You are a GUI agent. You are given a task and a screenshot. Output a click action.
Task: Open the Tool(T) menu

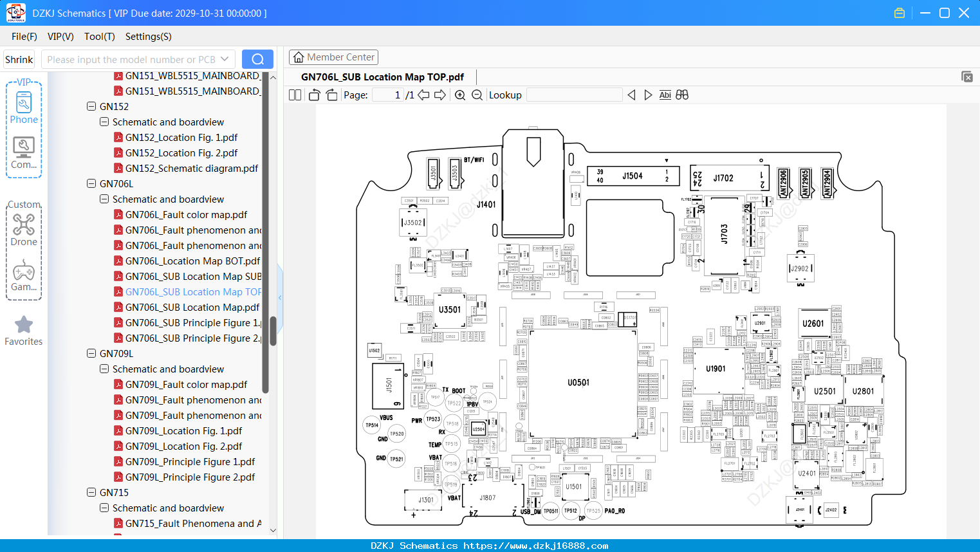[x=100, y=37]
